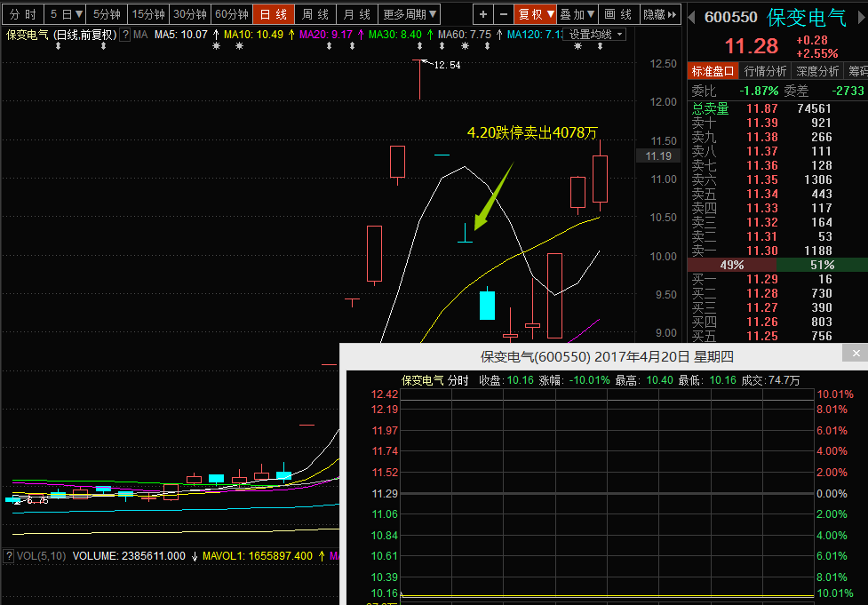Toggle the 隐藏 panel button
Viewport: 868px width, 605px height.
(x=657, y=14)
